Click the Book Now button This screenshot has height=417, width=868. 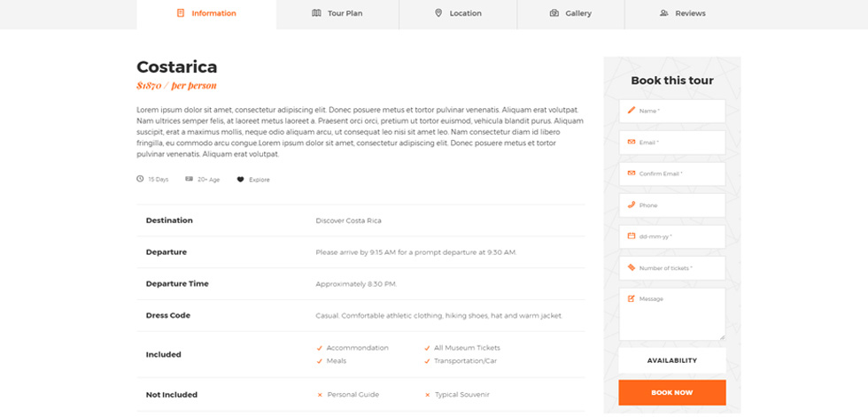click(672, 393)
